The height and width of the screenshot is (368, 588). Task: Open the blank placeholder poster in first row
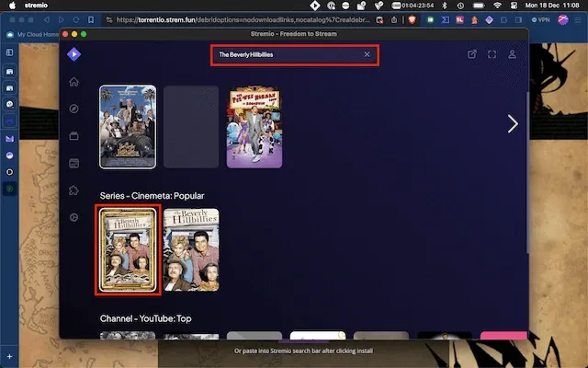click(x=191, y=127)
